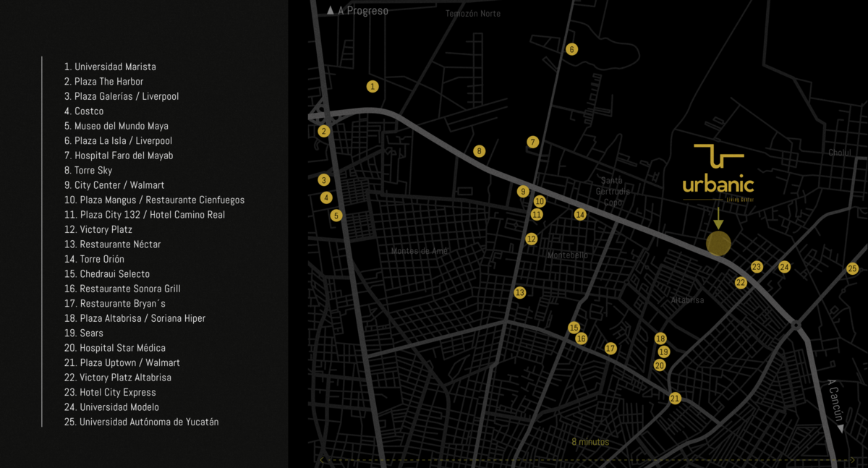Click map marker number 11
The width and height of the screenshot is (868, 468).
pos(537,215)
